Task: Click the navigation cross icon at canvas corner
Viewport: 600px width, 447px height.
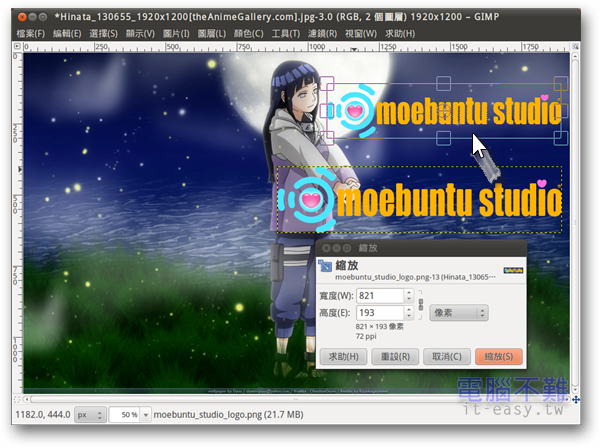Action: [x=578, y=399]
